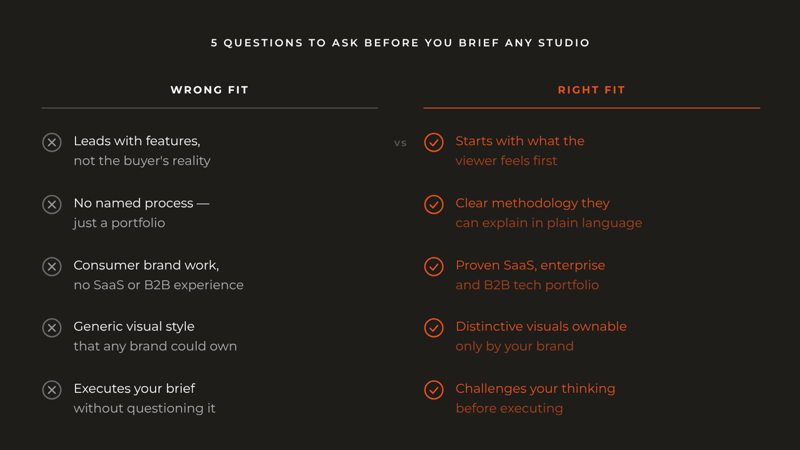Click the checkmark beside "Proven SaaS, enterprise"
The width and height of the screenshot is (800, 450).
click(434, 266)
